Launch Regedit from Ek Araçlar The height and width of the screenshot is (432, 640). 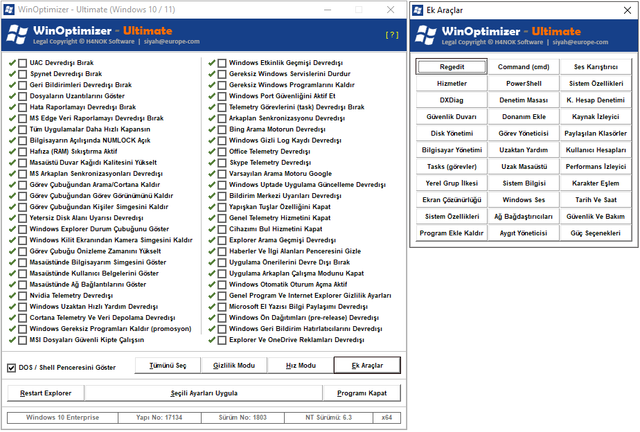click(452, 67)
